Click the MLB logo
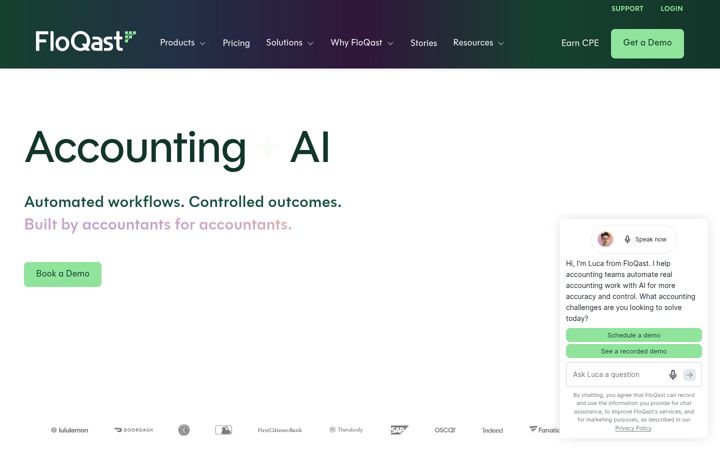720x450 pixels. tap(224, 430)
